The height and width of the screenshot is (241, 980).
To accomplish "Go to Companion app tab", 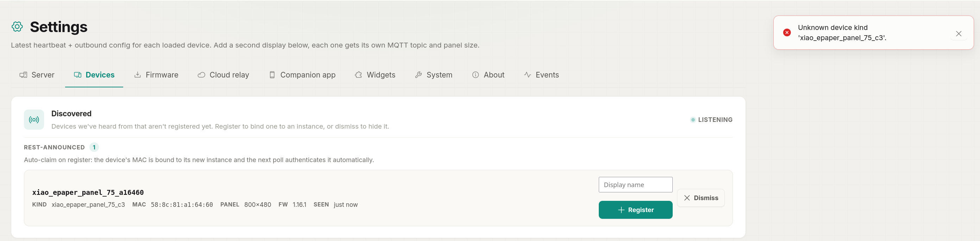I will point(302,75).
